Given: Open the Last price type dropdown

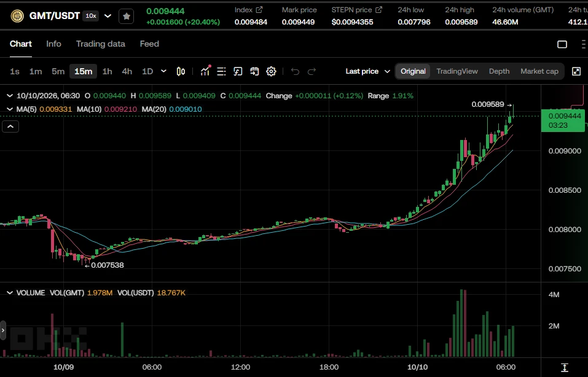Looking at the screenshot, I should pos(368,71).
